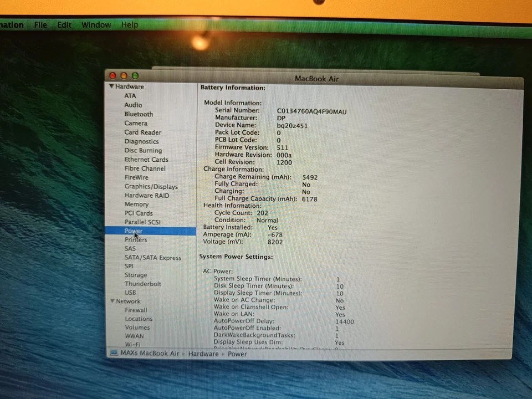Select Diagnostics from the Hardware list

[x=141, y=141]
